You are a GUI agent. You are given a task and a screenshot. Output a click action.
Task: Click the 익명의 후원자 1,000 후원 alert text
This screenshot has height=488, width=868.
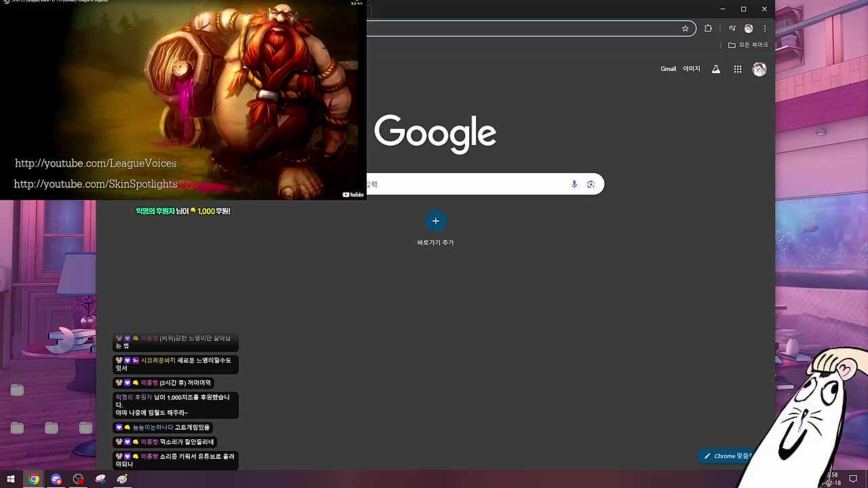(183, 211)
